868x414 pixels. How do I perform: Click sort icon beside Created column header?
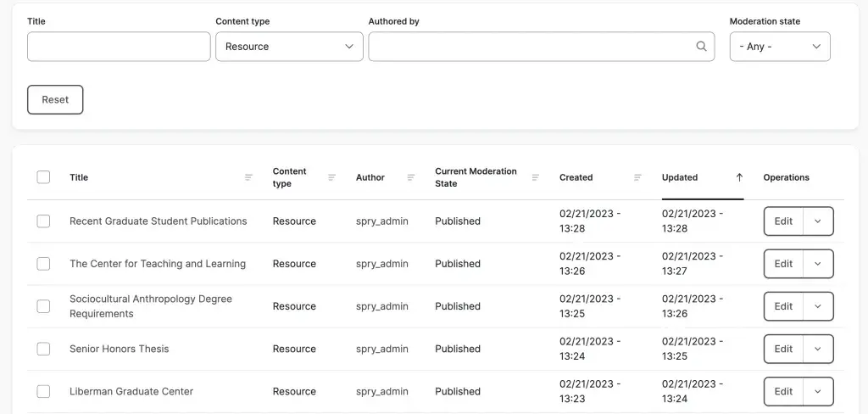pos(637,177)
